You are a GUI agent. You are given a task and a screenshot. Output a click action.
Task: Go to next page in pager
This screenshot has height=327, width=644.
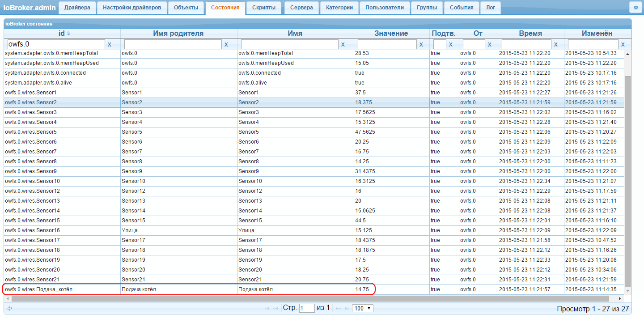coord(338,308)
